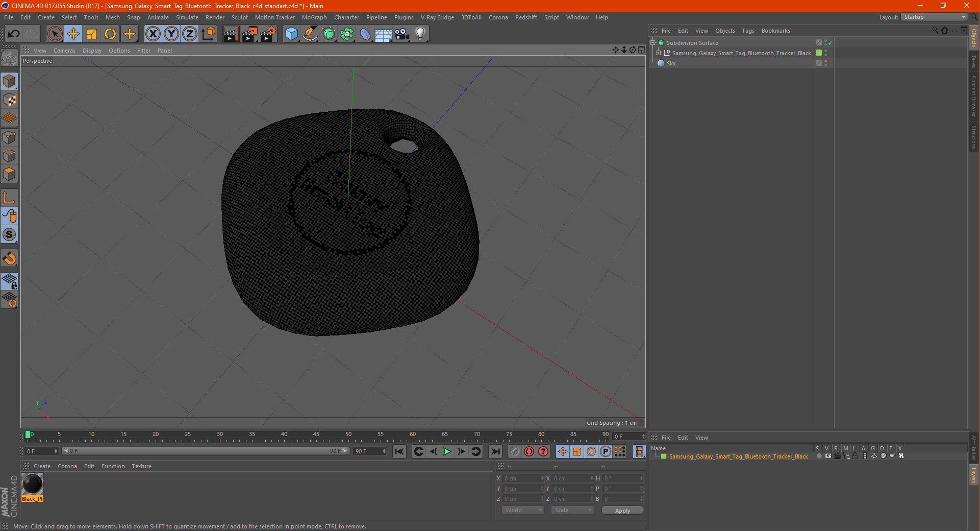
Task: Click the timeline range slider bar
Action: pyautogui.click(x=206, y=451)
